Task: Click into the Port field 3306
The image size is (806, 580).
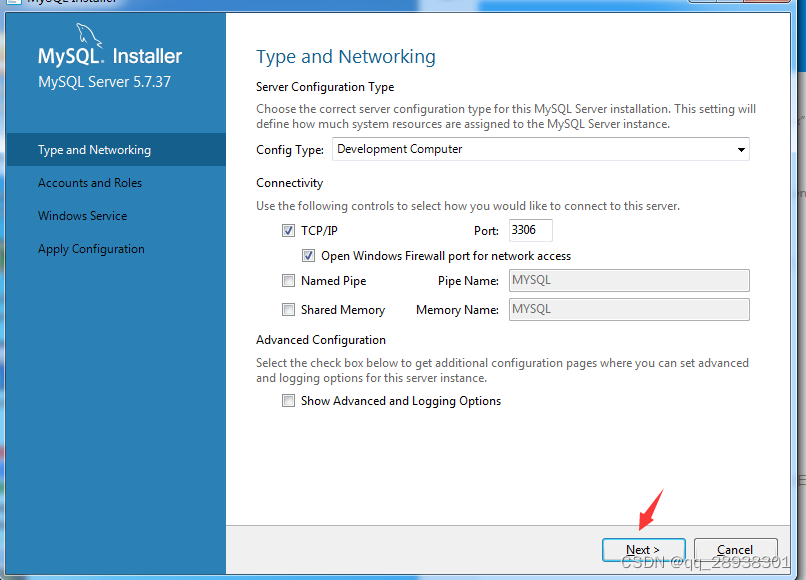Action: (x=530, y=230)
